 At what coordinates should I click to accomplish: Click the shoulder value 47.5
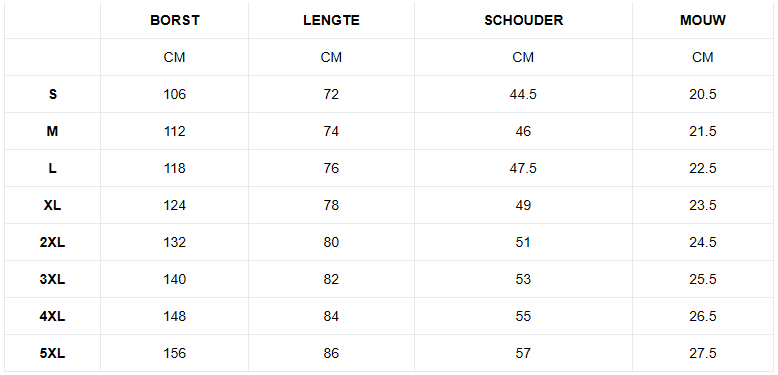523,168
